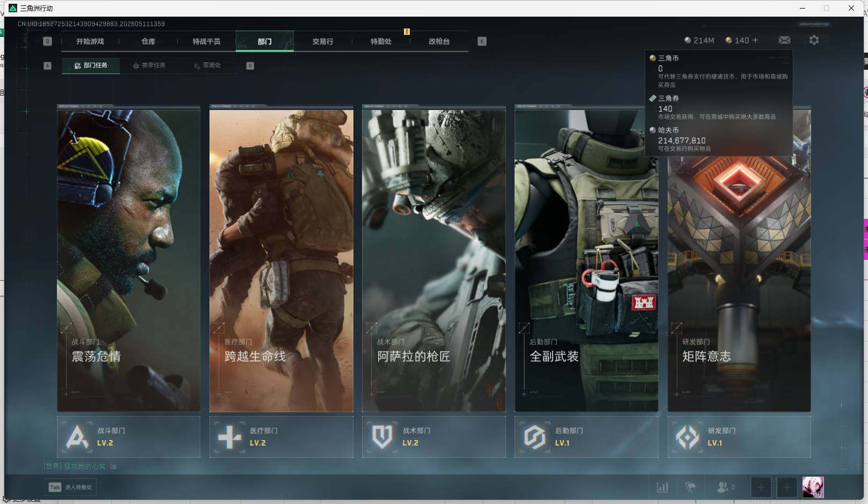This screenshot has width=868, height=504.
Task: Click the 战斗部门 LV.2 level label
Action: click(105, 443)
